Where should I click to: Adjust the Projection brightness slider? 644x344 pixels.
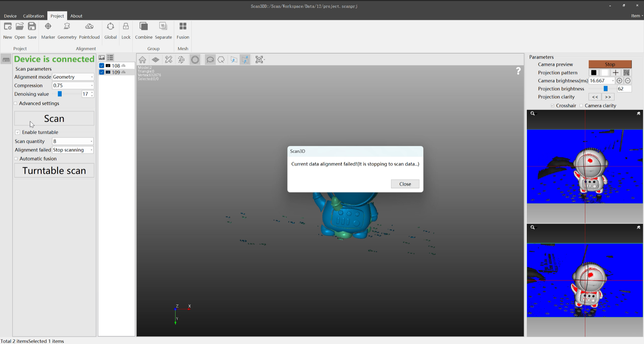pos(606,89)
